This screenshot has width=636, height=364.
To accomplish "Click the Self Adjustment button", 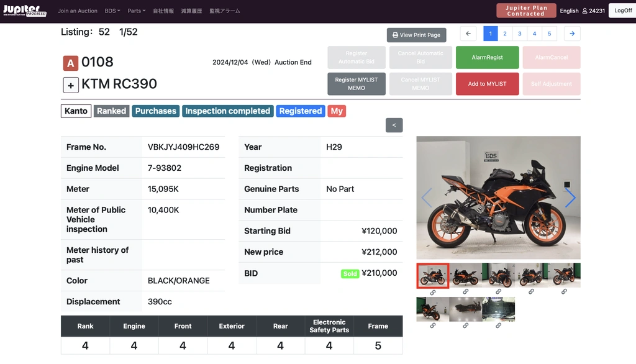I will (552, 84).
